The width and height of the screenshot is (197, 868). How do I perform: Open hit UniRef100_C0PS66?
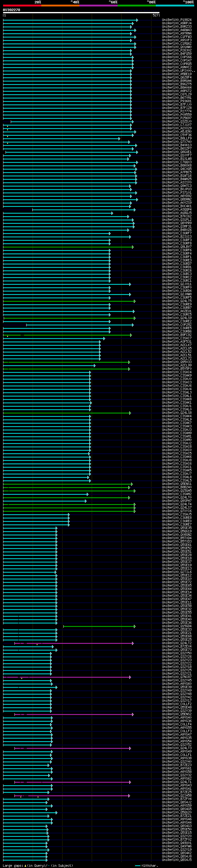point(176,57)
